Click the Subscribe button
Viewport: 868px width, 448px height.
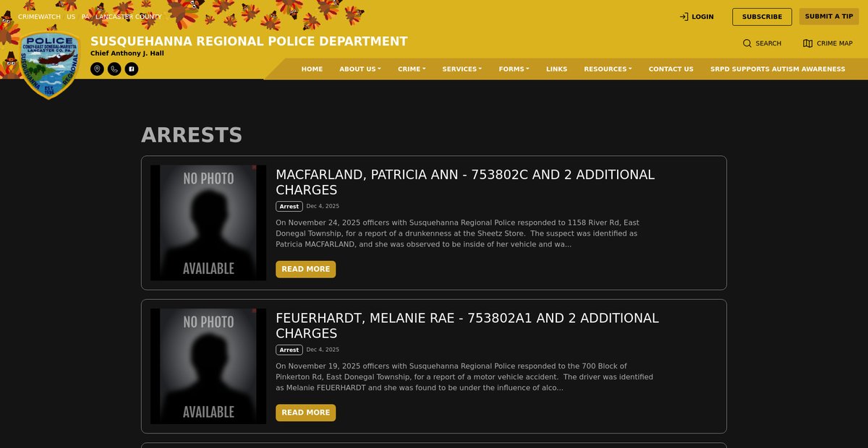pyautogui.click(x=762, y=17)
